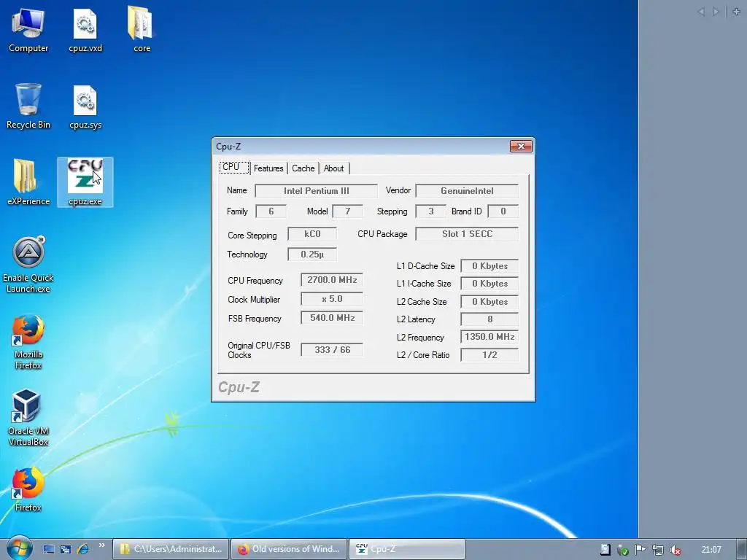Click the L1 I-Cache Size value
The width and height of the screenshot is (747, 560).
(x=489, y=284)
